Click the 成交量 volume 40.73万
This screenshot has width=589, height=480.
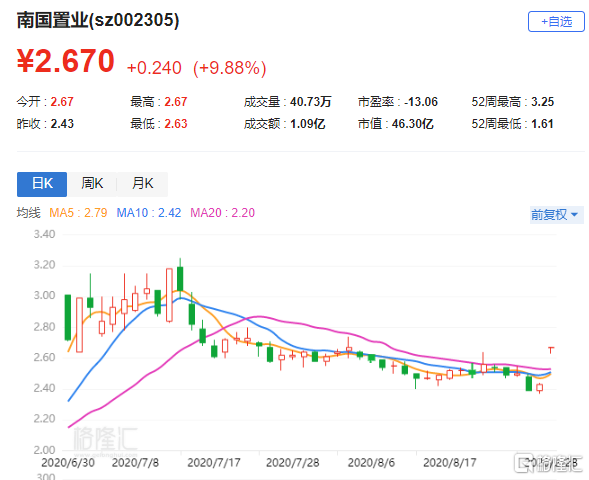point(310,102)
